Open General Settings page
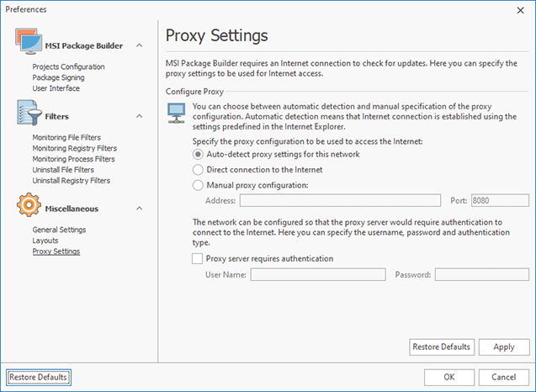 click(x=59, y=230)
